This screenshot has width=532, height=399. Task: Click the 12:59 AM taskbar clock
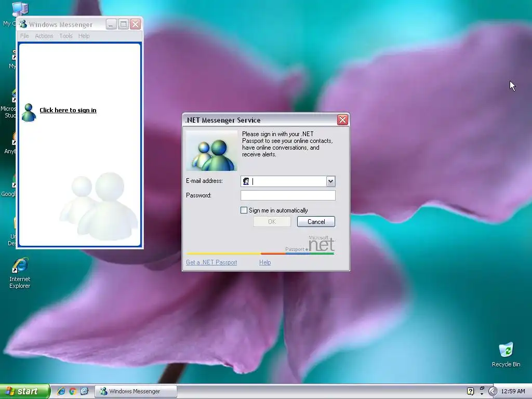pyautogui.click(x=513, y=391)
